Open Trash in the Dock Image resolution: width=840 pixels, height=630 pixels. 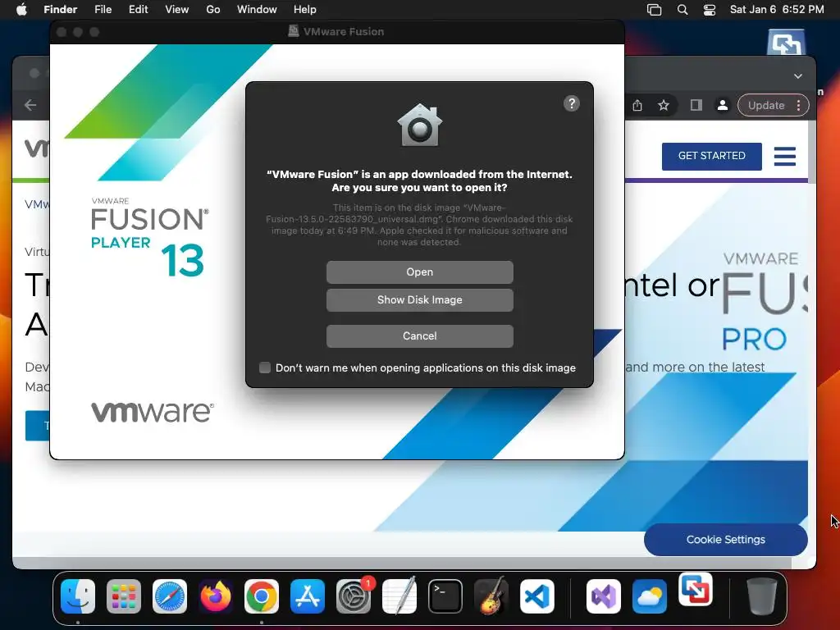(762, 596)
